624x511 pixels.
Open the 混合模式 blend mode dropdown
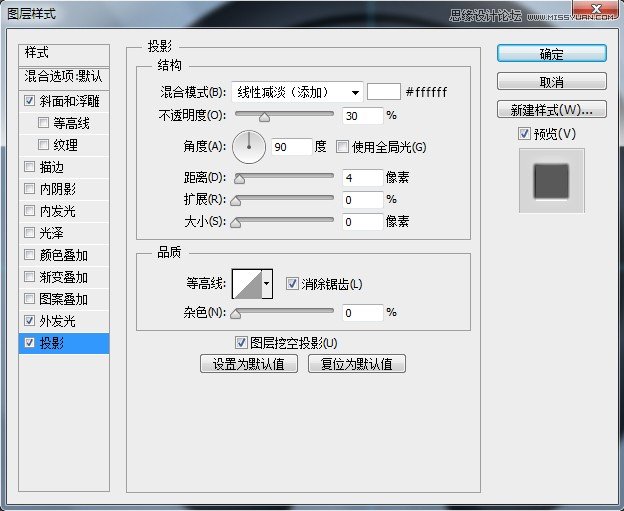pos(297,92)
